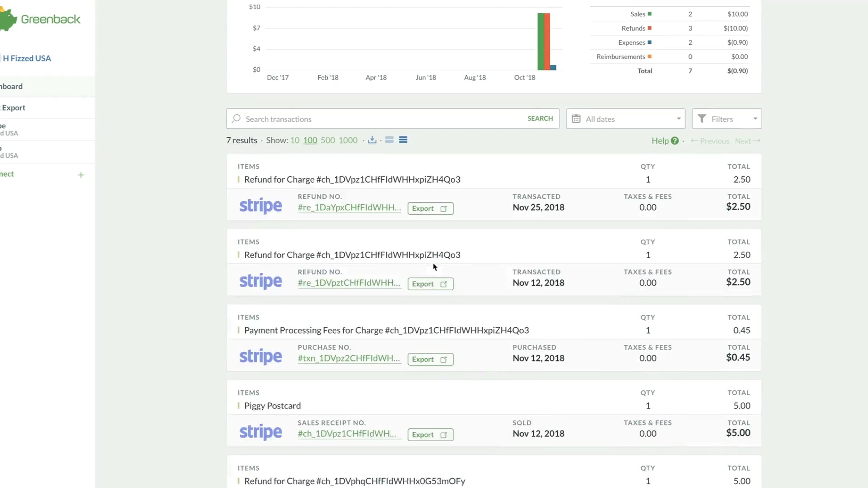Click the download transactions icon
The image size is (868, 488).
pyautogui.click(x=372, y=140)
